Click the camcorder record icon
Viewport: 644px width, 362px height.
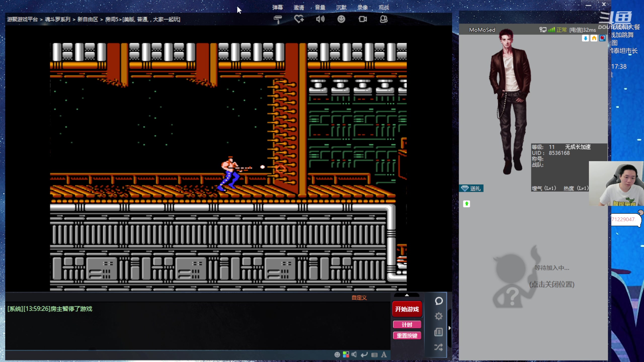click(x=363, y=19)
